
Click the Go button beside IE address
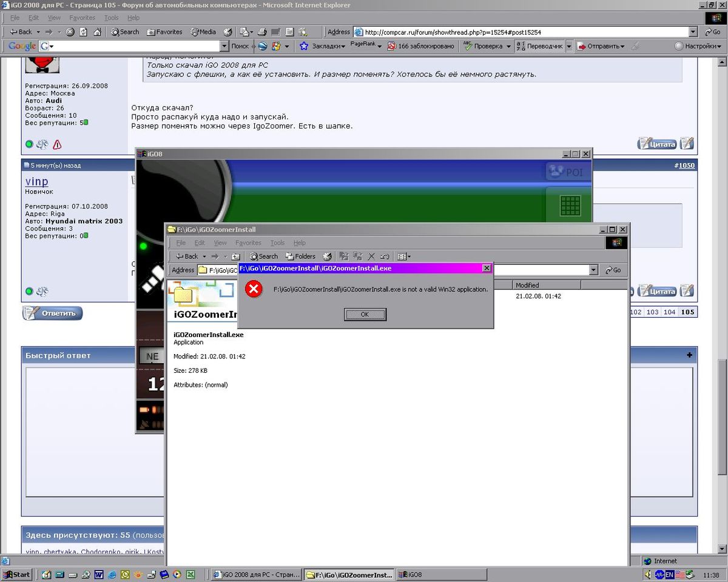click(712, 32)
